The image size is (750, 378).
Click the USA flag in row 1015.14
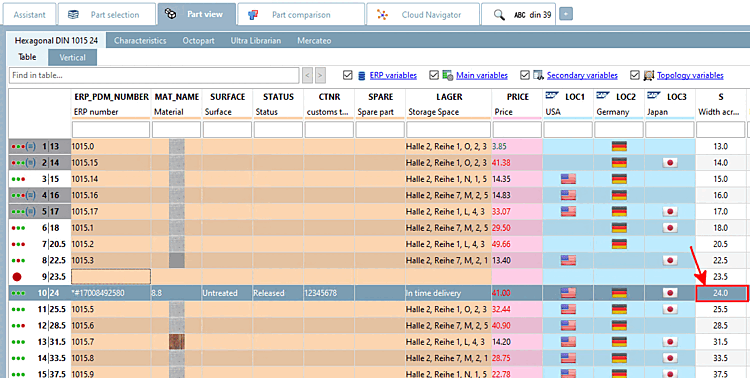click(x=568, y=179)
